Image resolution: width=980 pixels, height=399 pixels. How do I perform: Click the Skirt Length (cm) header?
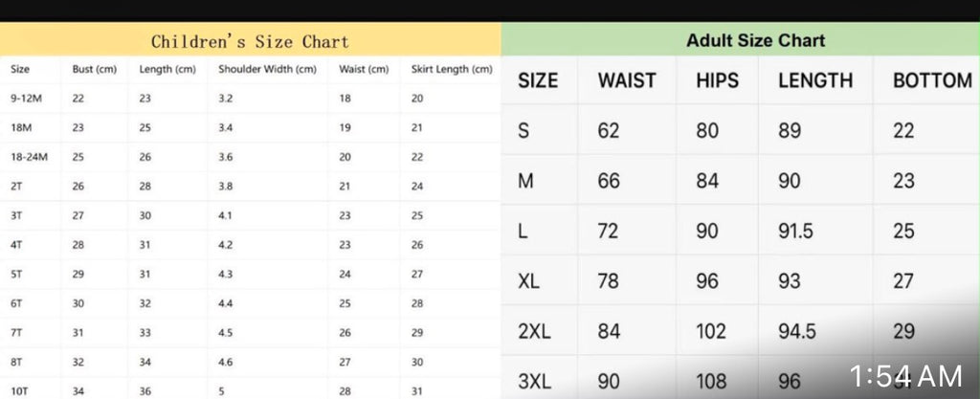452,69
